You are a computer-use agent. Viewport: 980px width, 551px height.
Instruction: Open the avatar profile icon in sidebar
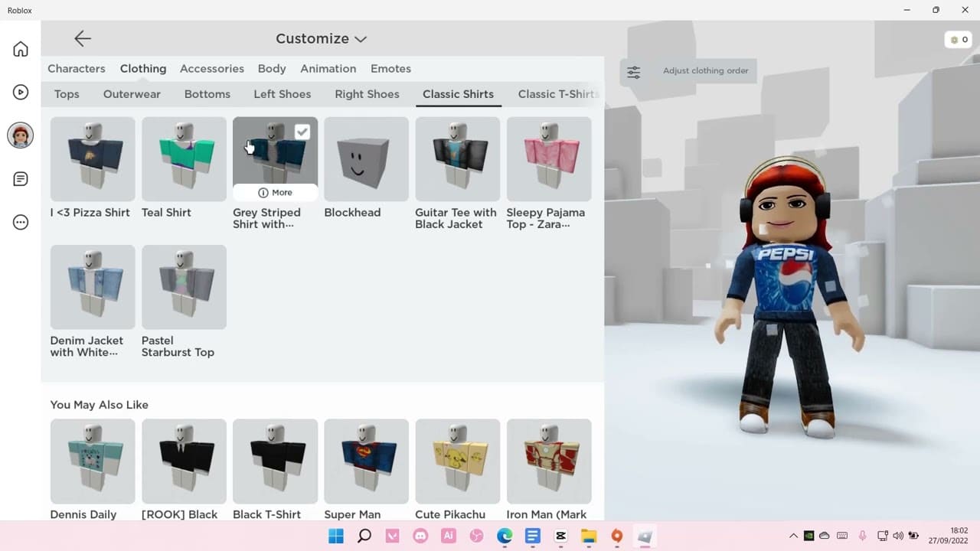pos(21,135)
